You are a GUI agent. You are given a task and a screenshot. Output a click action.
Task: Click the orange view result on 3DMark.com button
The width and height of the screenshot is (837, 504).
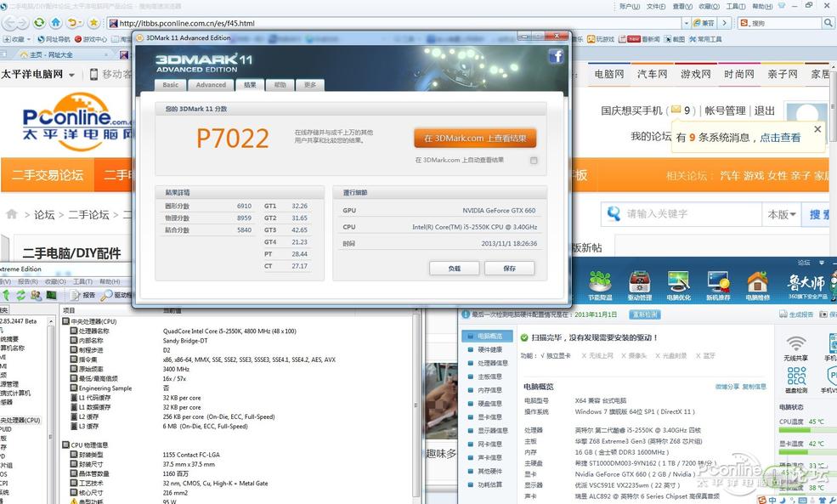(x=475, y=139)
